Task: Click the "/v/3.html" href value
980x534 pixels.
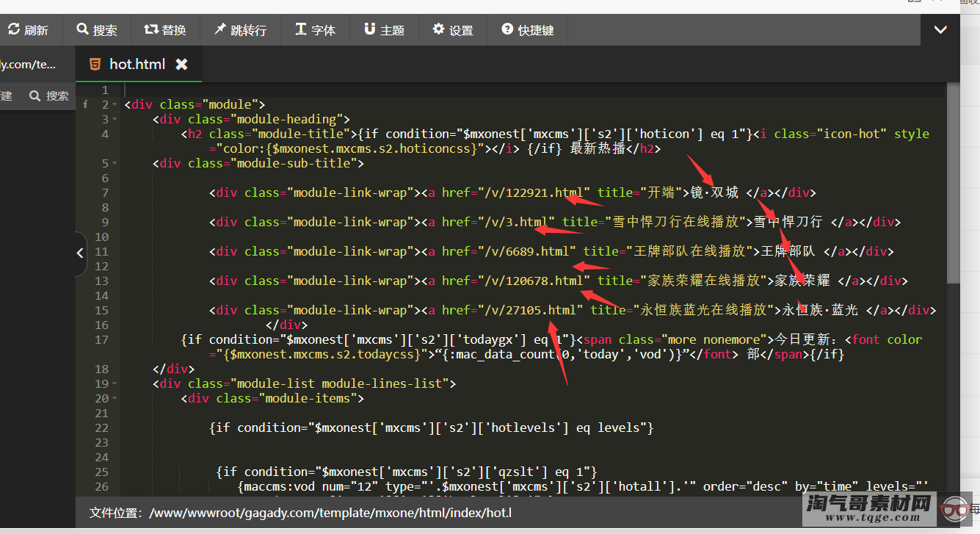Action: pos(516,222)
